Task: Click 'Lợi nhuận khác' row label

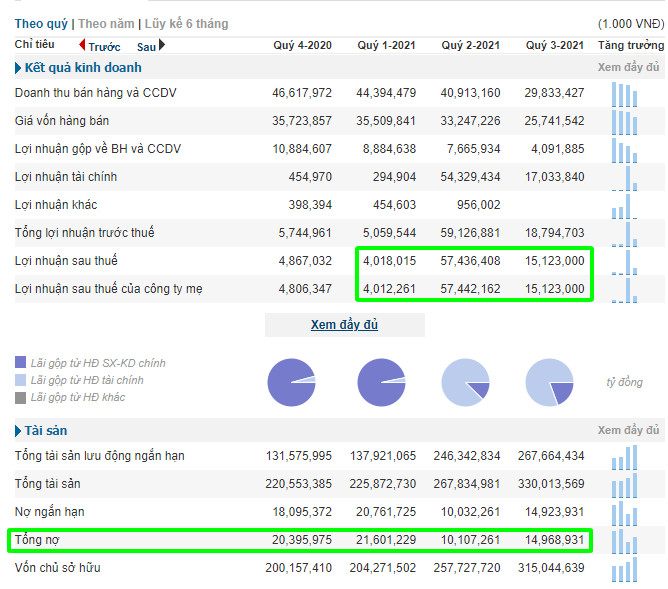Action: pos(56,205)
